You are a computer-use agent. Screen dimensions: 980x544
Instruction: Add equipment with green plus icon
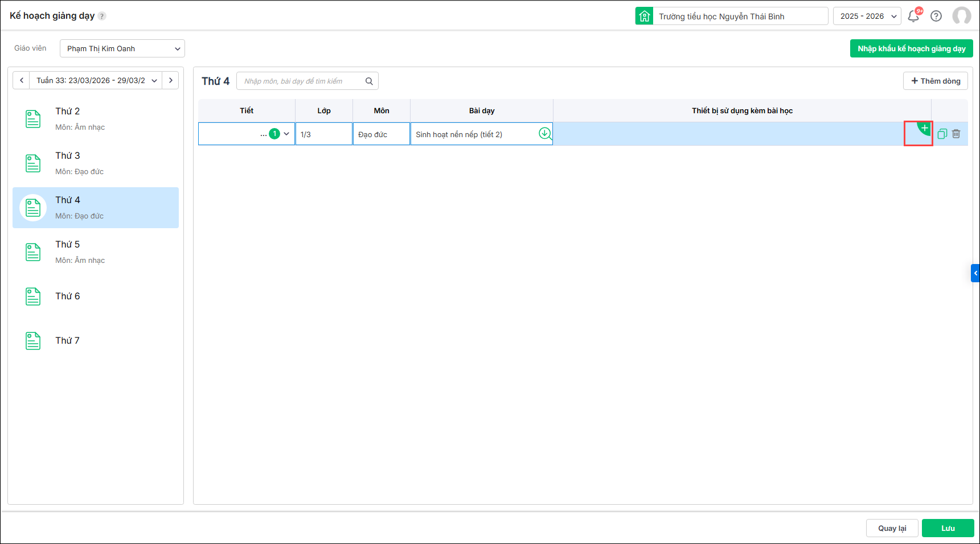[x=924, y=129]
